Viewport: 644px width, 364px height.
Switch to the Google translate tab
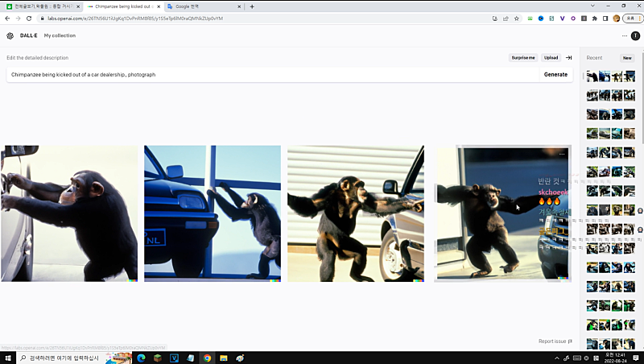pos(201,6)
